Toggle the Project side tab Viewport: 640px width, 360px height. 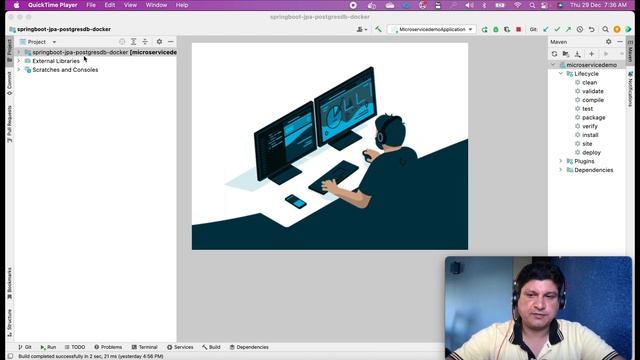(x=9, y=51)
